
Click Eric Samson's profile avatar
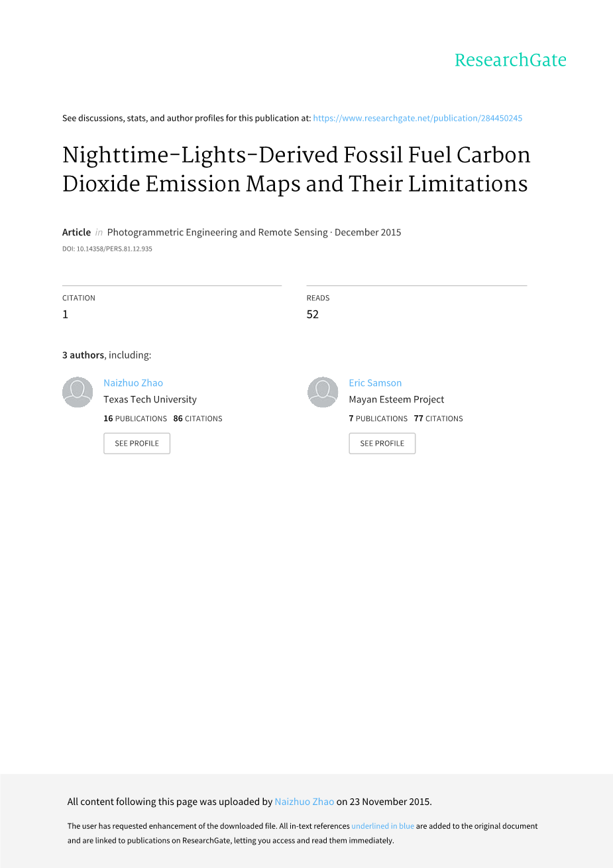click(x=323, y=392)
